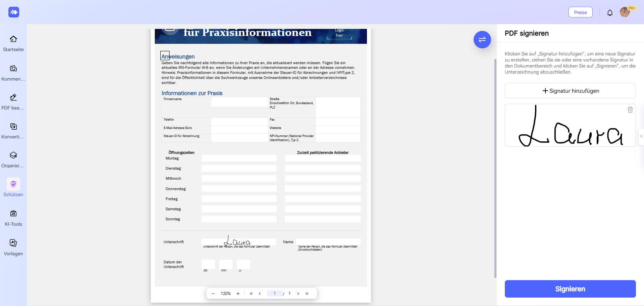Click the Montag Anbieter field
Screen dimensions: 644x306
(x=323, y=158)
